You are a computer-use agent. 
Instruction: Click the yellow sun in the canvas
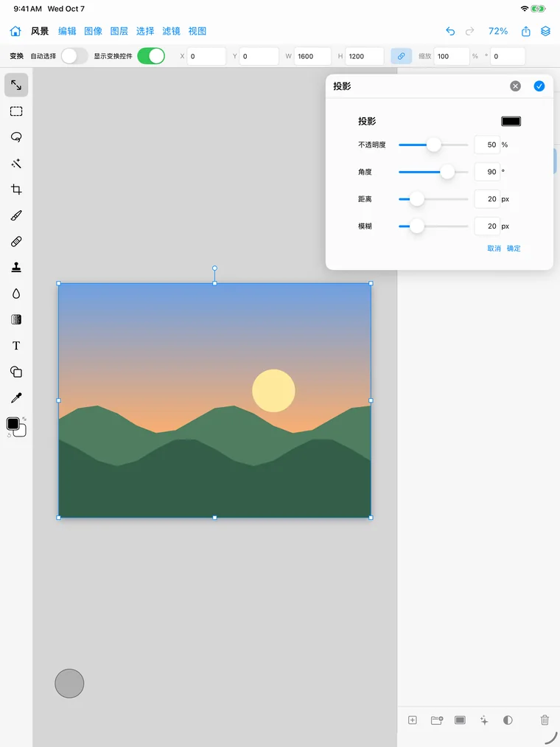coord(273,391)
